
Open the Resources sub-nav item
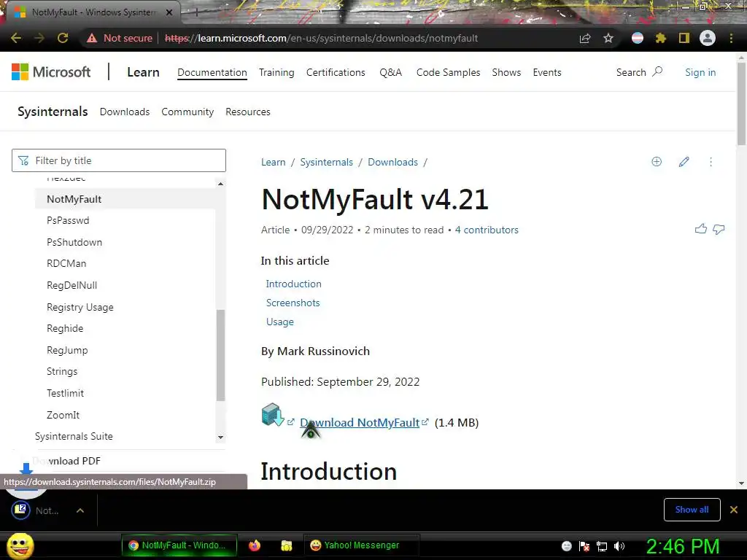tap(248, 112)
